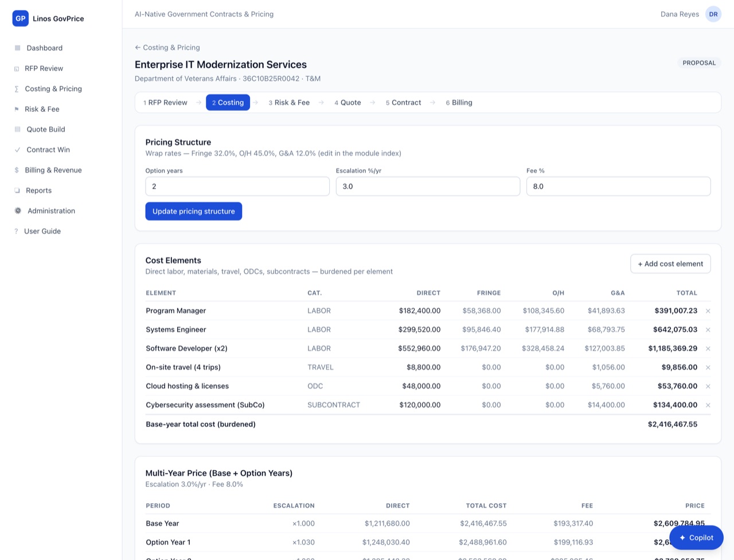Remove the Cloud hosting & licenses row
Viewport: 734px width, 560px height.
[708, 386]
